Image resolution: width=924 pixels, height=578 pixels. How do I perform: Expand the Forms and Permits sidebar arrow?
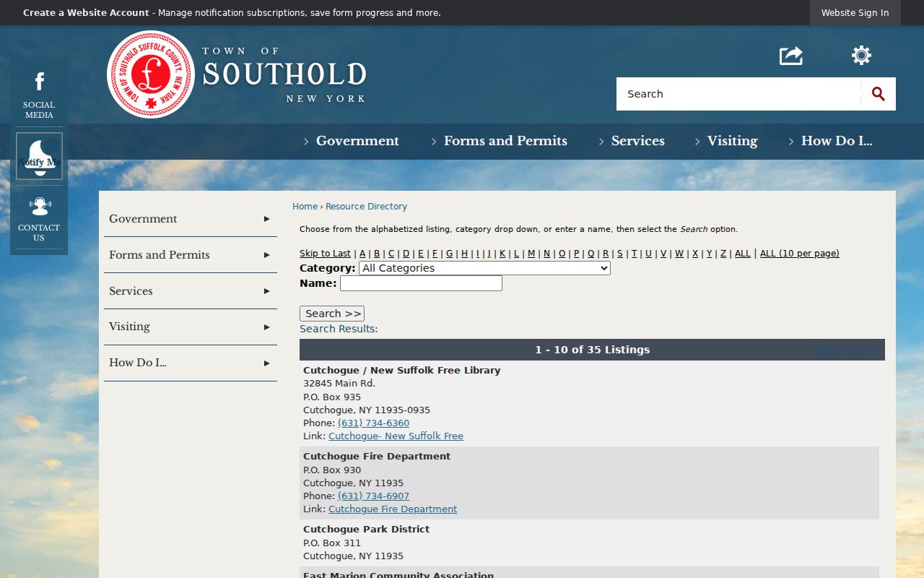point(267,255)
